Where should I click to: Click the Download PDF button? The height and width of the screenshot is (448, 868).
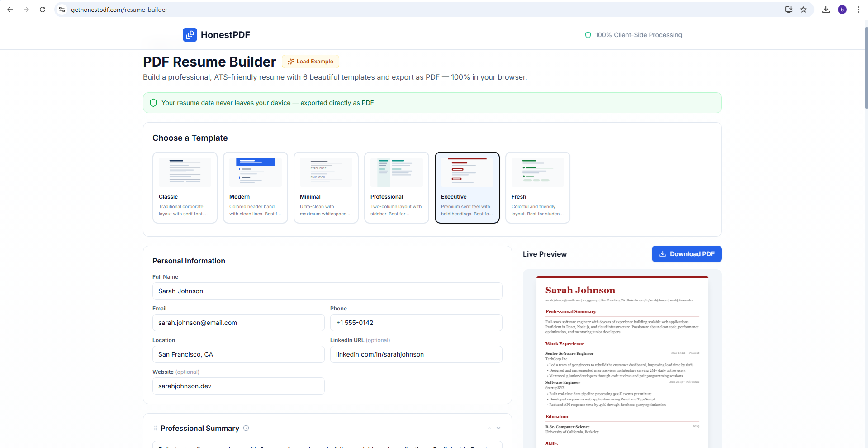(x=687, y=254)
